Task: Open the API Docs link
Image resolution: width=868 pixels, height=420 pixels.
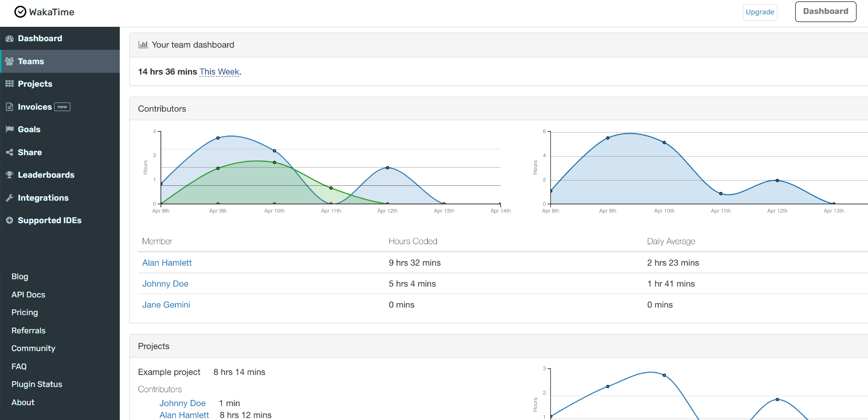Action: coord(28,295)
